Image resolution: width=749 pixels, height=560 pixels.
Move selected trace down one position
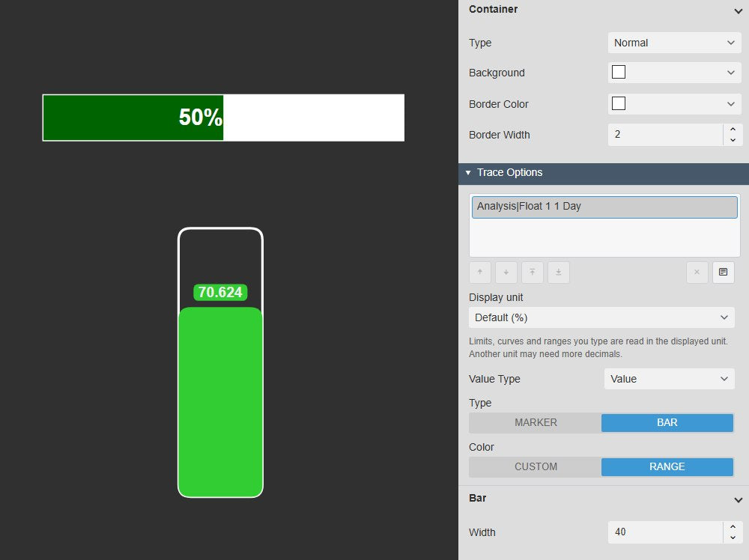point(506,272)
